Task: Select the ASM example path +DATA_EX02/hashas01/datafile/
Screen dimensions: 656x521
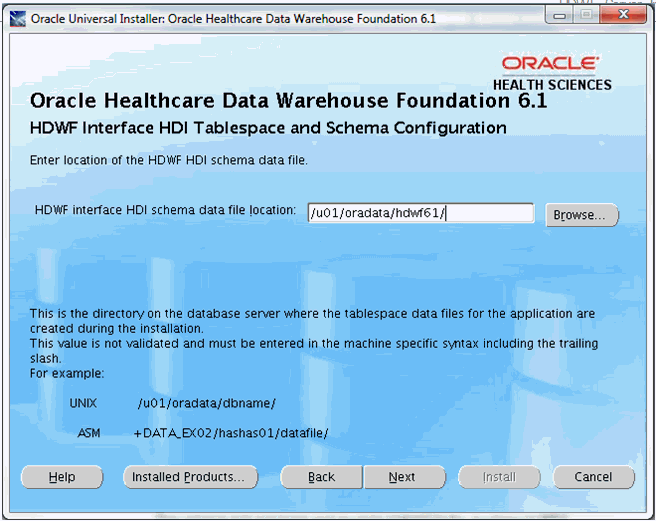Action: [231, 433]
